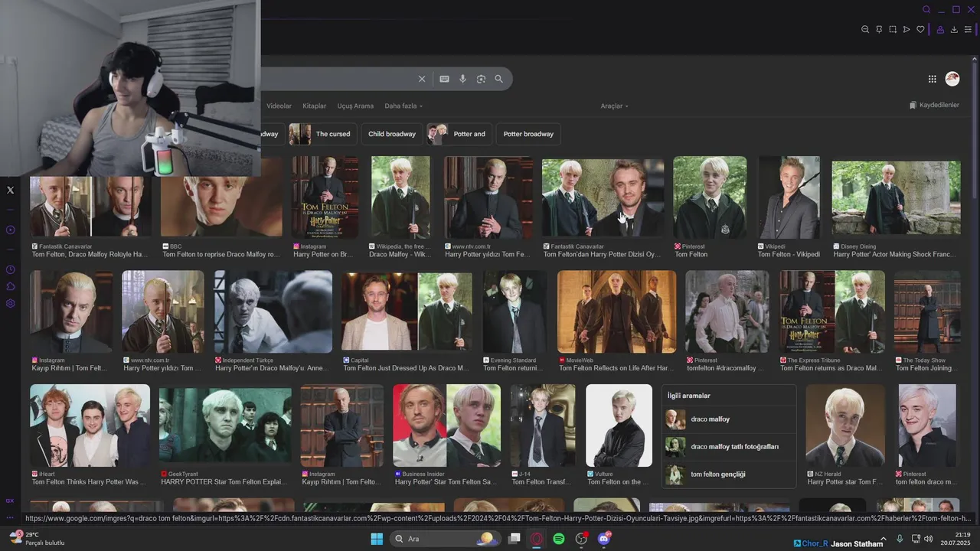The height and width of the screenshot is (551, 980).
Task: Open the iHeart 'Tom Felton Thinks' image
Action: [x=90, y=425]
